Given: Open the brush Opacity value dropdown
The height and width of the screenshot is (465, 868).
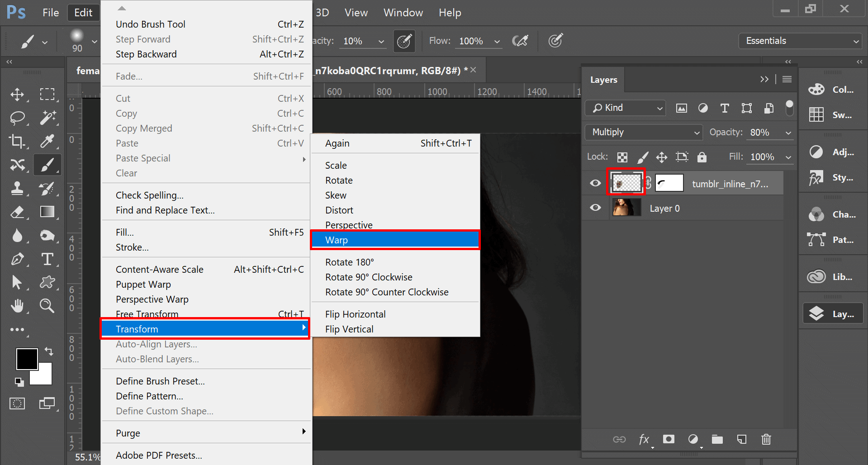Looking at the screenshot, I should [381, 41].
